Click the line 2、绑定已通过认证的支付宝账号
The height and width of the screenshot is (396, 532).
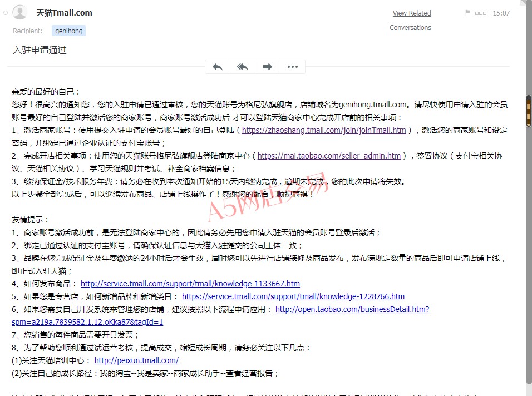point(157,245)
